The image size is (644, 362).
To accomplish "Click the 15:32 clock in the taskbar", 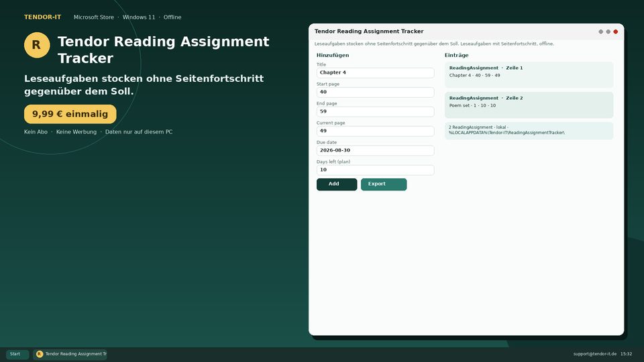I will point(626,354).
